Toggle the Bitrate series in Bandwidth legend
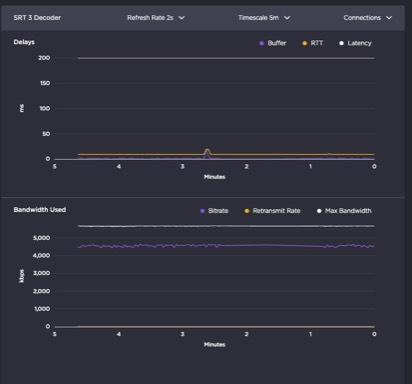The width and height of the screenshot is (412, 384). coord(214,211)
